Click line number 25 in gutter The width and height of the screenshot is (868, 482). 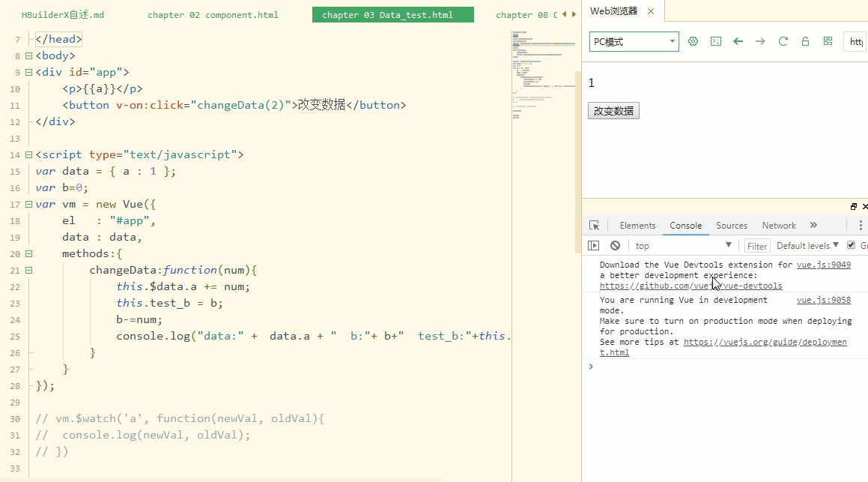pyautogui.click(x=15, y=337)
